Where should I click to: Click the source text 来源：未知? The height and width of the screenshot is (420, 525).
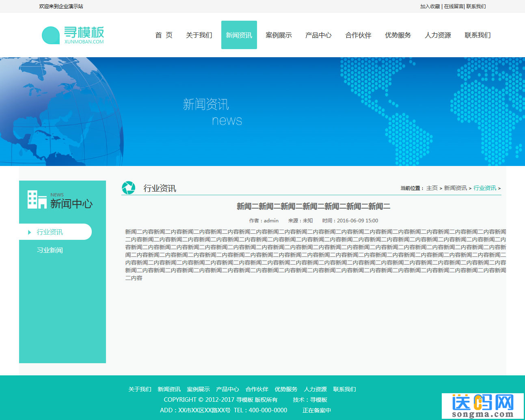pos(300,221)
